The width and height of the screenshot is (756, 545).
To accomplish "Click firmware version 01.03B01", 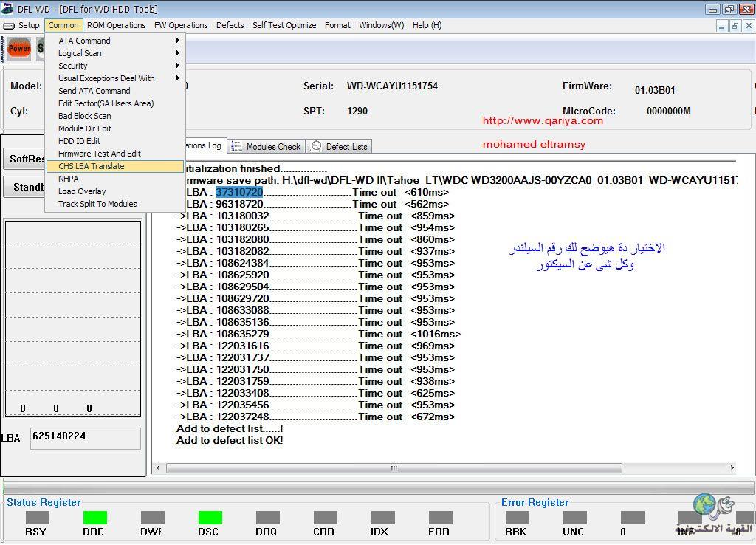I will (655, 90).
